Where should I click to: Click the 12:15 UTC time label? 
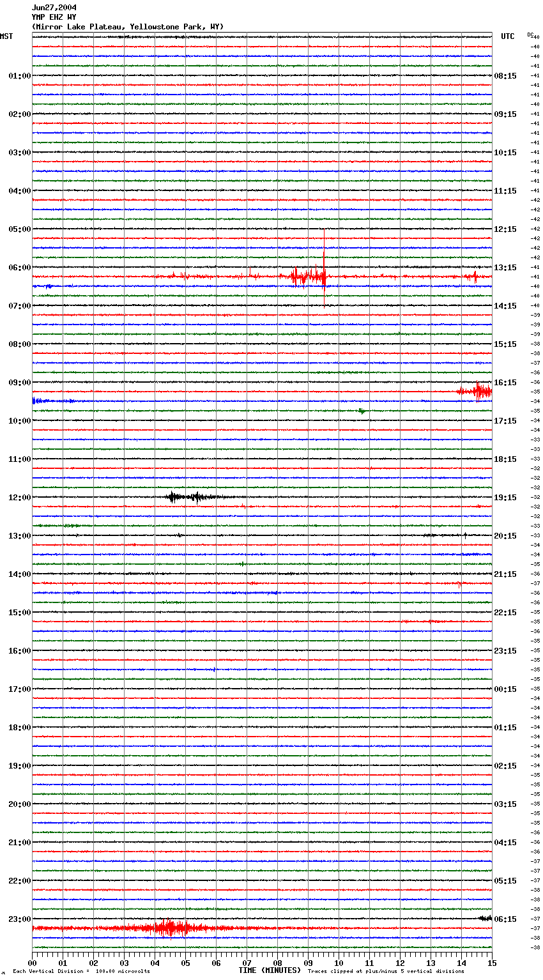coord(505,229)
